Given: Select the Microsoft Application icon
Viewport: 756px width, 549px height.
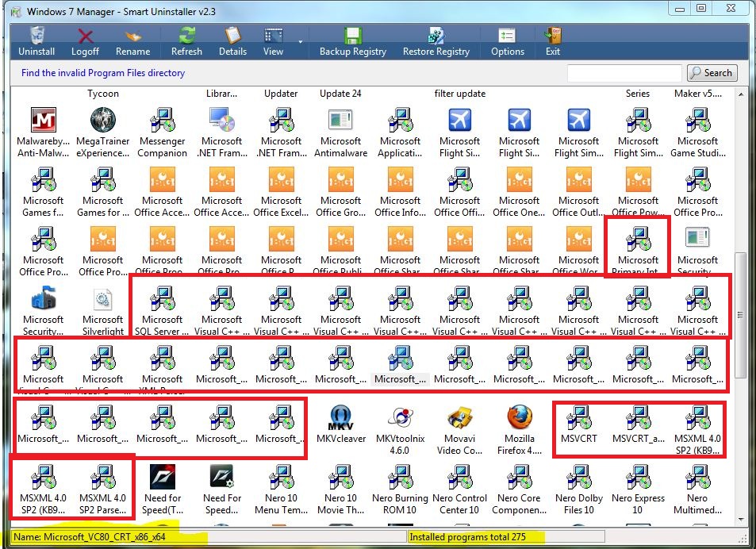Looking at the screenshot, I should point(400,120).
